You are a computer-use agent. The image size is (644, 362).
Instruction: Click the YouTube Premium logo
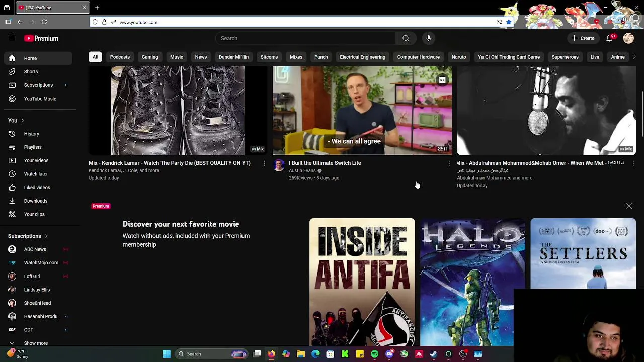coord(41,38)
